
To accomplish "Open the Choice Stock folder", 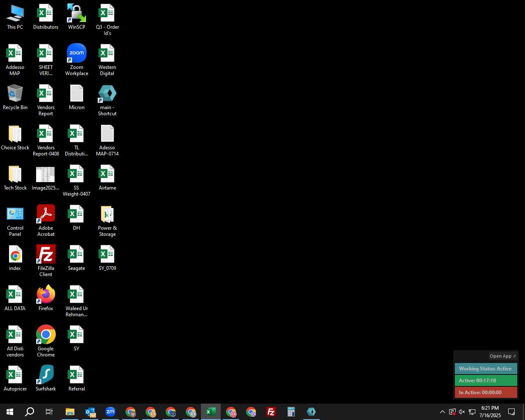I will [x=15, y=138].
